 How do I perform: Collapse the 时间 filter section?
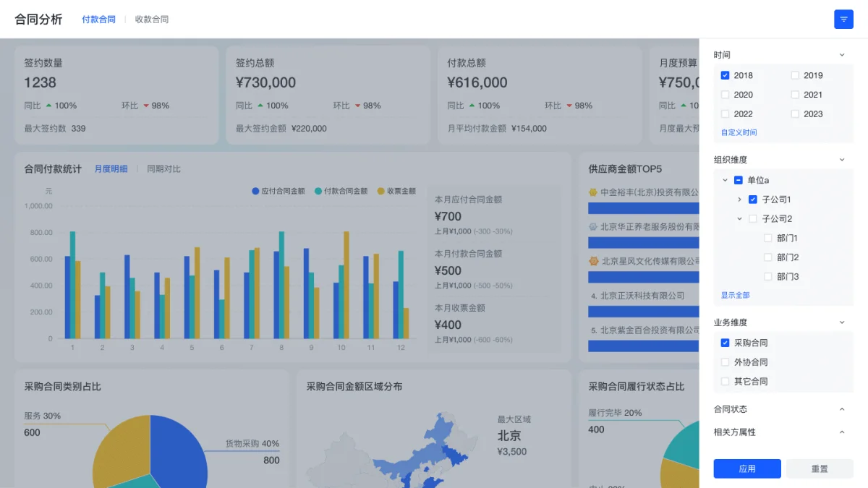[842, 55]
